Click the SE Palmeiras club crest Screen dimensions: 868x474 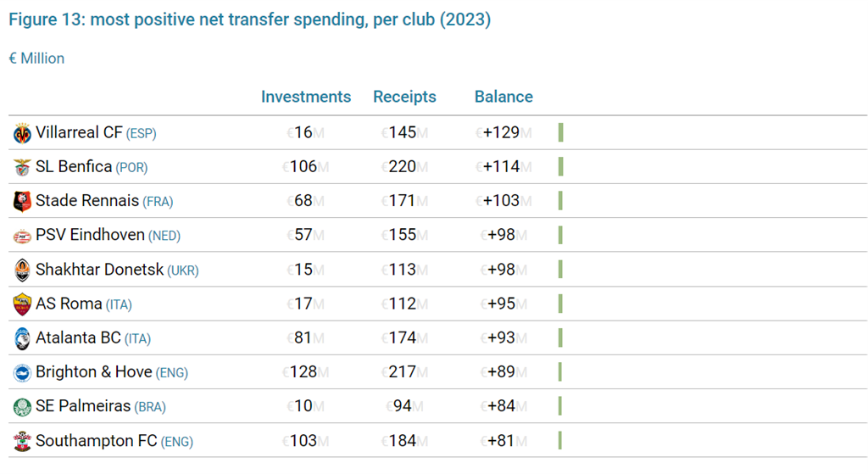(x=22, y=407)
